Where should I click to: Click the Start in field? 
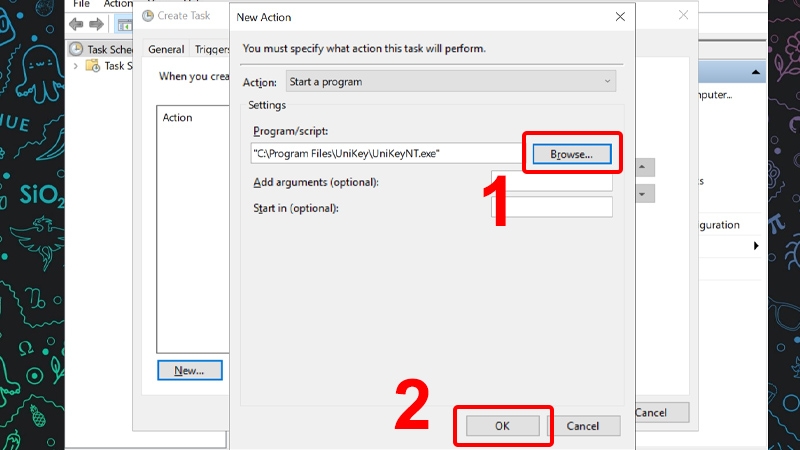550,207
